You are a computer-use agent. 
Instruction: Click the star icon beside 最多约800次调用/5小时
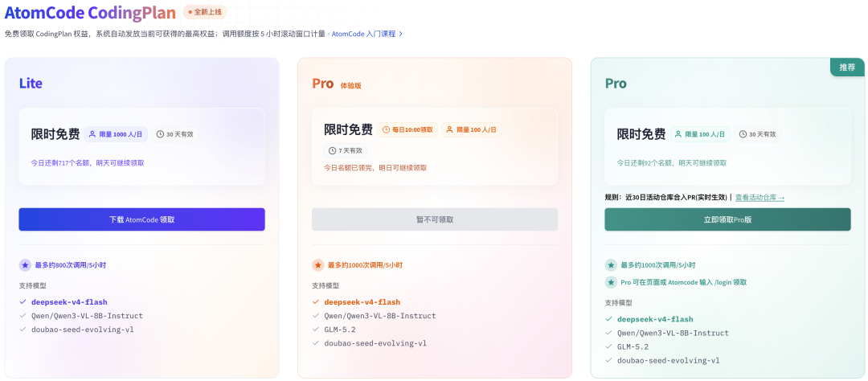pyautogui.click(x=25, y=265)
